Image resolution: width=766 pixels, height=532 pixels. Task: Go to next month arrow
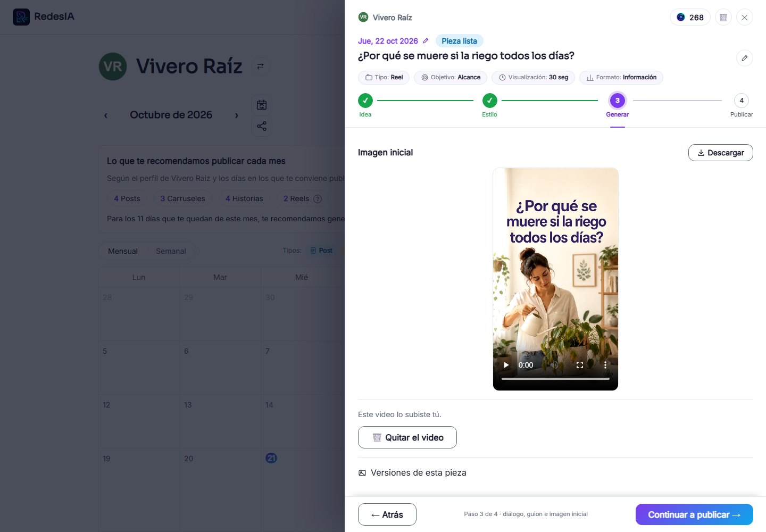tap(237, 115)
